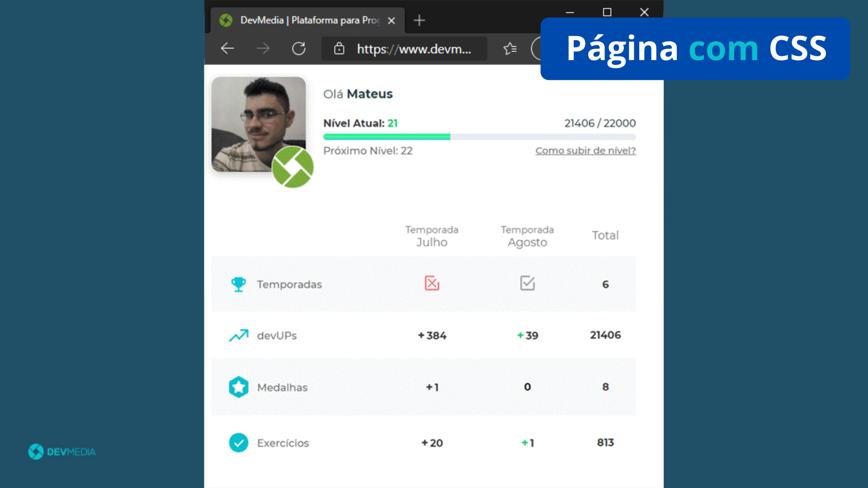Image resolution: width=868 pixels, height=488 pixels.
Task: Click the URL address field
Action: point(414,49)
